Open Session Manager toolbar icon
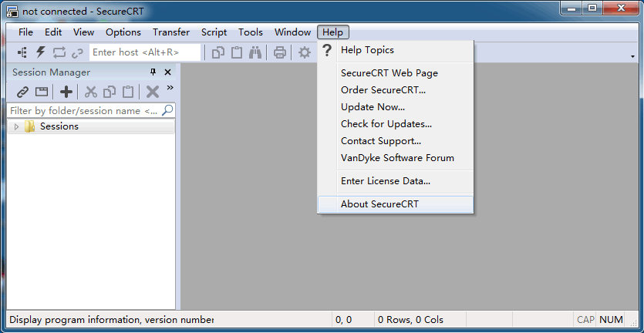The width and height of the screenshot is (644, 333). [x=22, y=52]
